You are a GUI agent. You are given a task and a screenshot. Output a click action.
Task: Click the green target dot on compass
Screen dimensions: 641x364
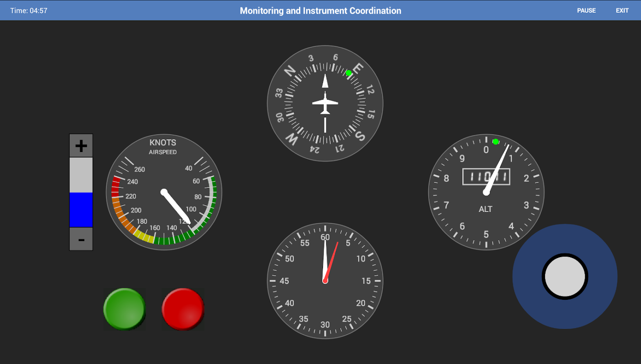348,73
